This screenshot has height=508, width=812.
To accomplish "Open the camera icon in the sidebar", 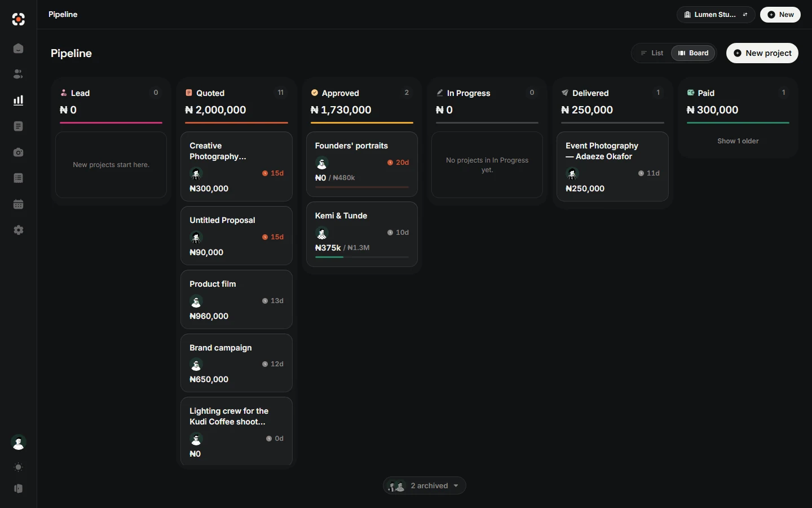I will pyautogui.click(x=18, y=152).
